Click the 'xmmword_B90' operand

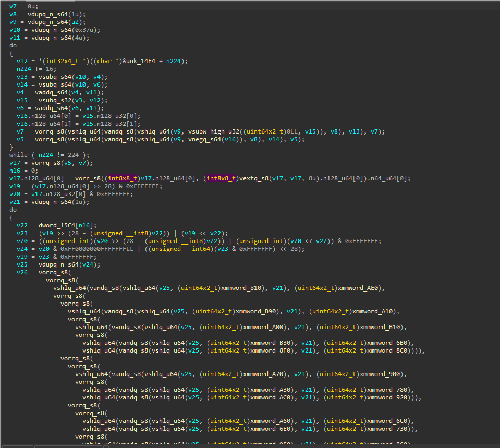point(256,311)
